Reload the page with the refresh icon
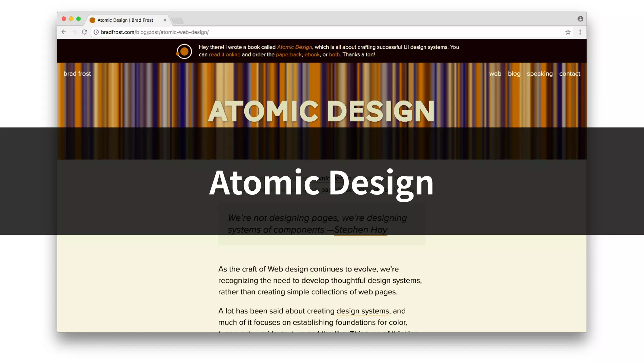Screen dimensions: 644x362 pos(84,32)
